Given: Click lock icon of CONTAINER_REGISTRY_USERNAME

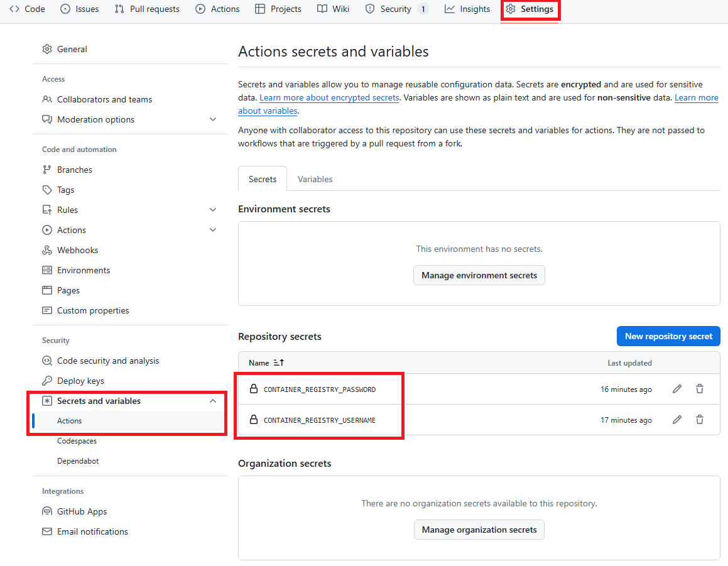Looking at the screenshot, I should 254,419.
